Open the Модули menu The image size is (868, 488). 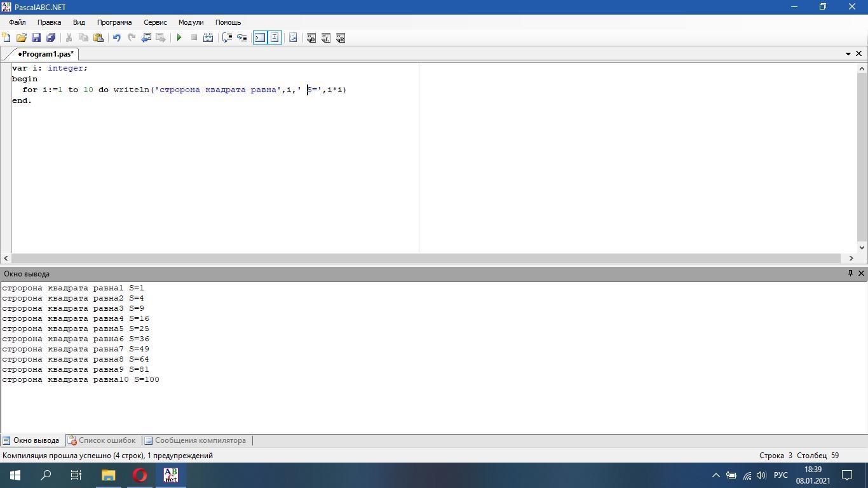[191, 22]
